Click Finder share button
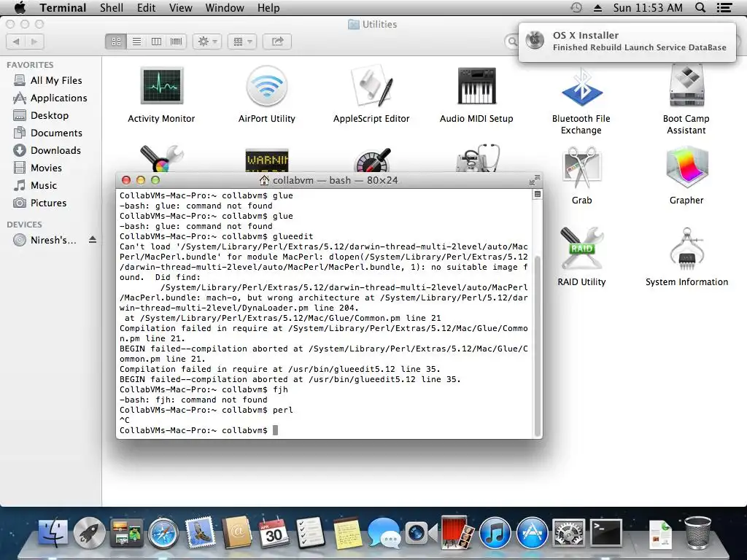 point(277,42)
